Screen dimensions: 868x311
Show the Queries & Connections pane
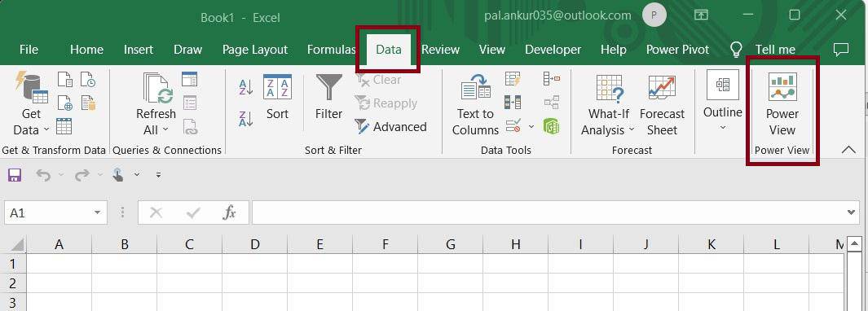coord(189,79)
